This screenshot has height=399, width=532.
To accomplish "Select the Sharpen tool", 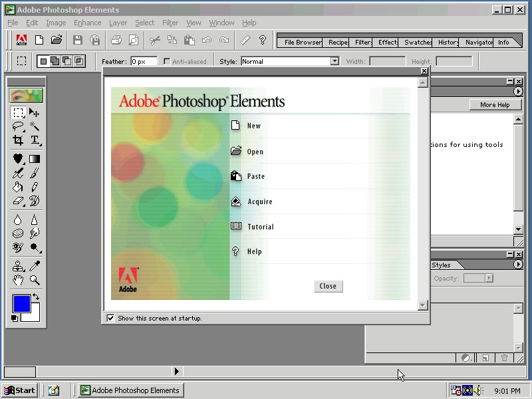I will coord(35,219).
